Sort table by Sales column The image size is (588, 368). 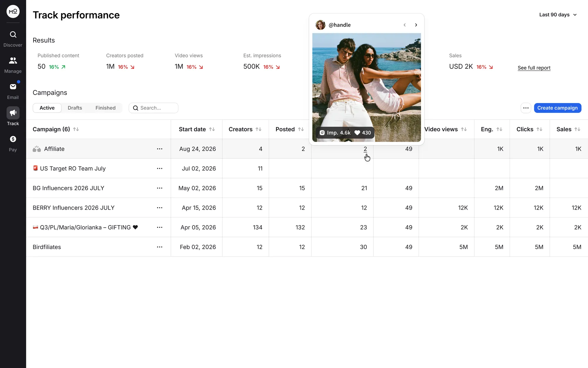click(x=577, y=129)
